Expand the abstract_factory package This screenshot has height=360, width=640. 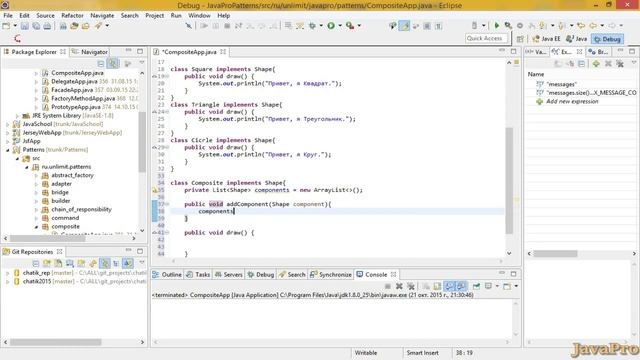[x=36, y=176]
